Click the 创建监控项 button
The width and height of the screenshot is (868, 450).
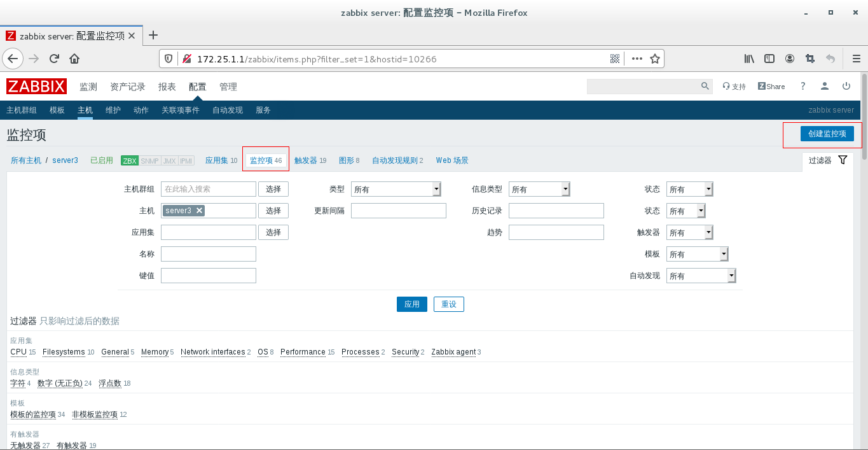coord(827,134)
